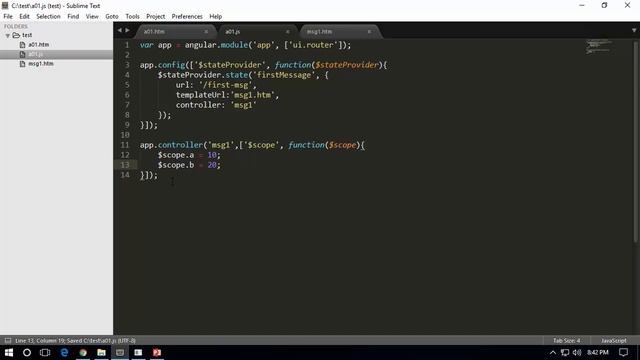Open the Find menu
Screen dimensions: 640x360
tap(73, 16)
